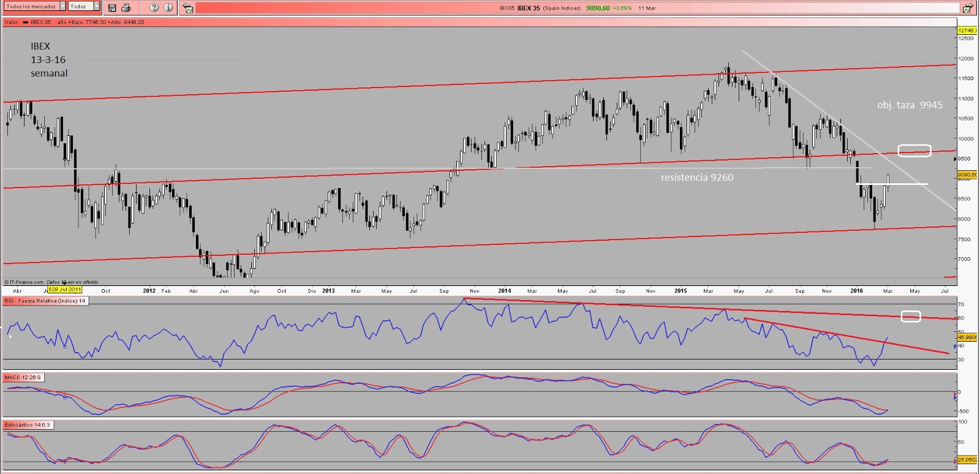Open the help question-mark icon
980x474 pixels.
tap(154, 8)
